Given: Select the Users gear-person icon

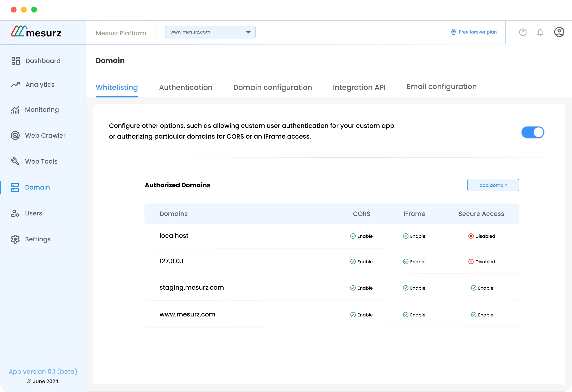Looking at the screenshot, I should 15,213.
